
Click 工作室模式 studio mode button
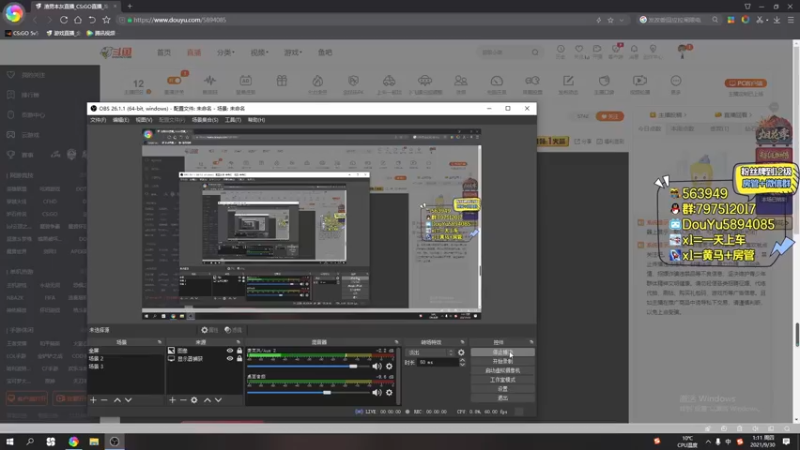click(x=503, y=380)
